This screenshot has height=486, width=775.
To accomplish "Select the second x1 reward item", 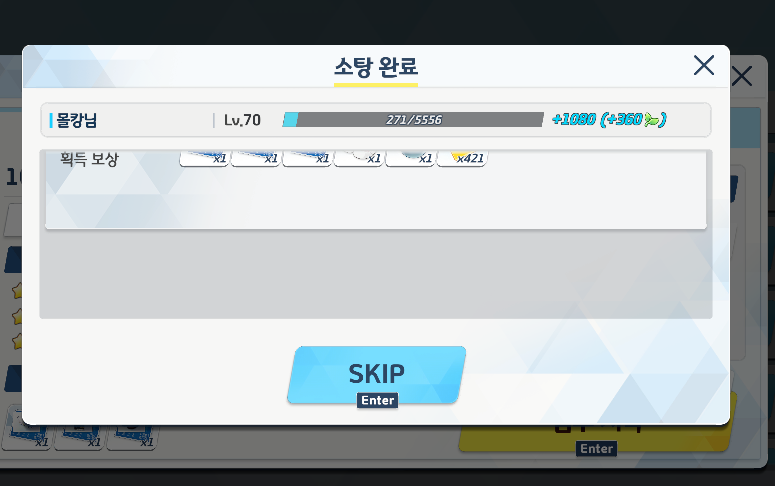I will click(256, 158).
